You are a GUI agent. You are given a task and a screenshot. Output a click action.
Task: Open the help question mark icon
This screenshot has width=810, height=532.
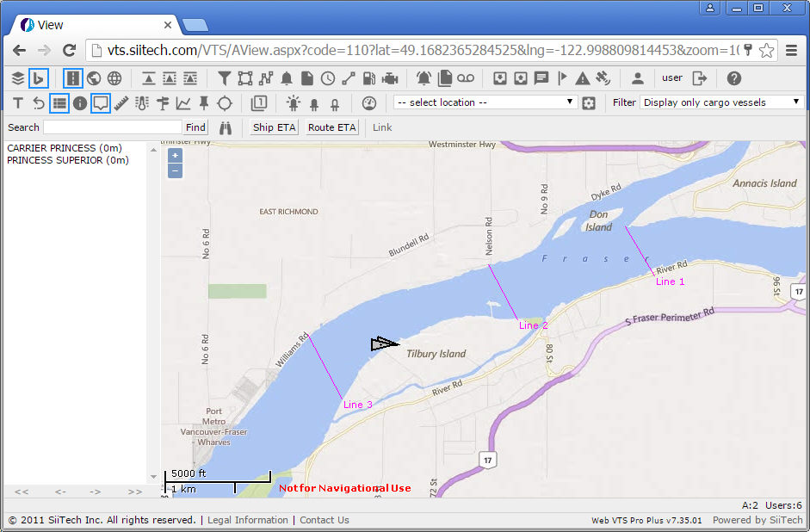[x=734, y=78]
